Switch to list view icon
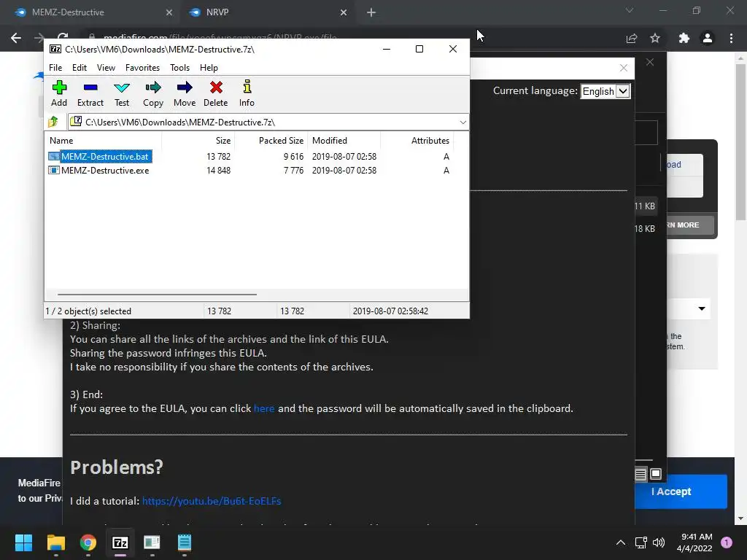 (640, 474)
